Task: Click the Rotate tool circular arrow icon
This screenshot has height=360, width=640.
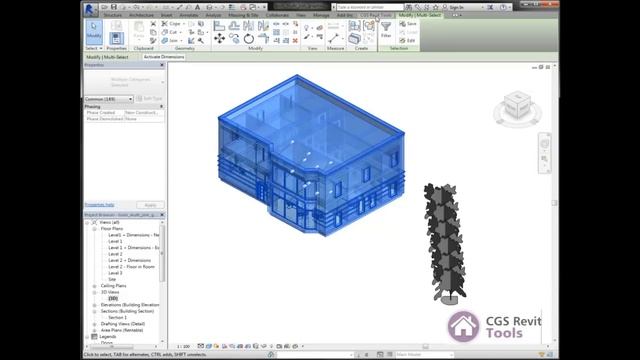Action: click(x=249, y=39)
